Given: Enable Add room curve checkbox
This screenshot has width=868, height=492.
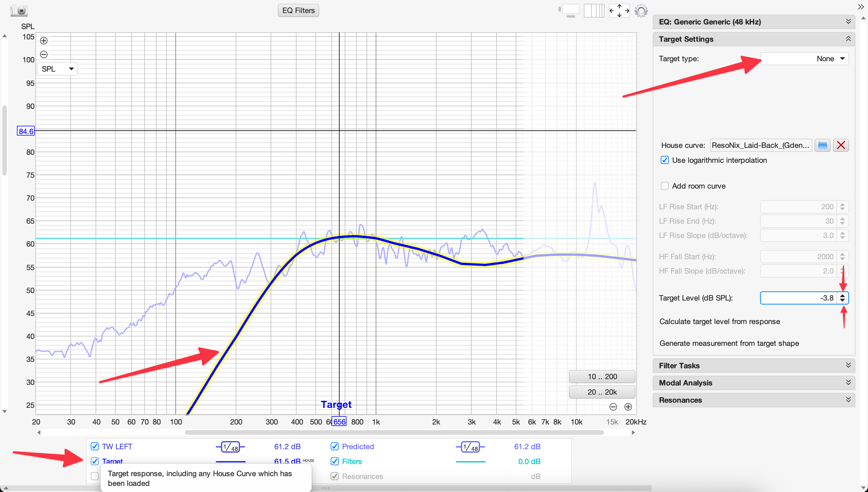Looking at the screenshot, I should click(664, 186).
